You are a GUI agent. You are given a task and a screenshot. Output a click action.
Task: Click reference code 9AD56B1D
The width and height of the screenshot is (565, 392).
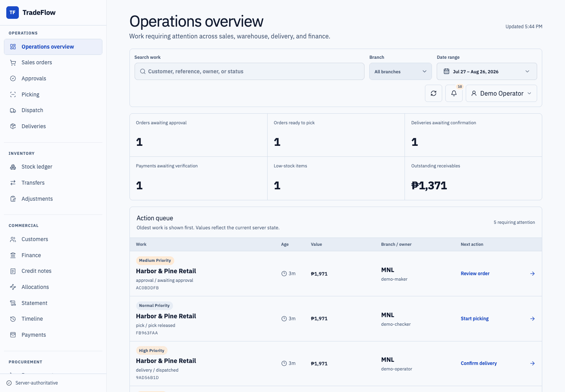[147, 378]
